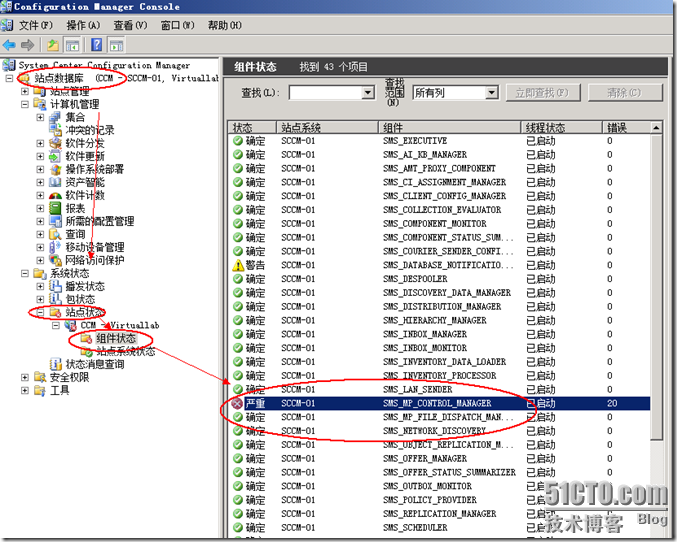The height and width of the screenshot is (542, 677).
Task: Click in the 查找 search text field
Action: pos(326,92)
